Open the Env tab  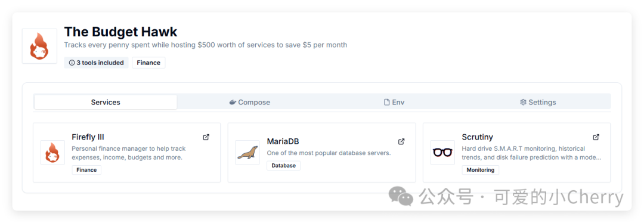pos(394,103)
